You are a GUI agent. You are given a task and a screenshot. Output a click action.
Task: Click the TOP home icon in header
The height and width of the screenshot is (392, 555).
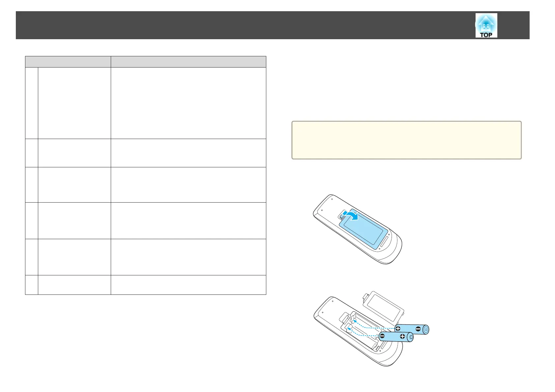(486, 25)
